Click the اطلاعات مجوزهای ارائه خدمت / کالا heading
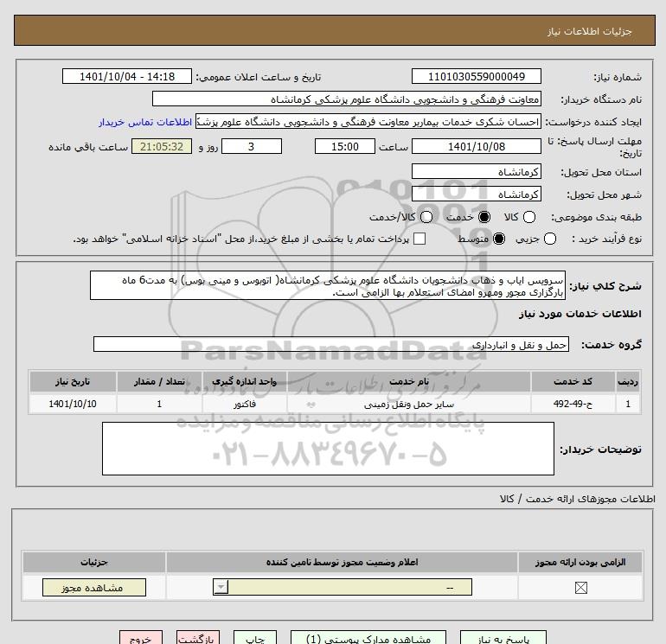Viewport: 666px width, 644px height. point(578,499)
